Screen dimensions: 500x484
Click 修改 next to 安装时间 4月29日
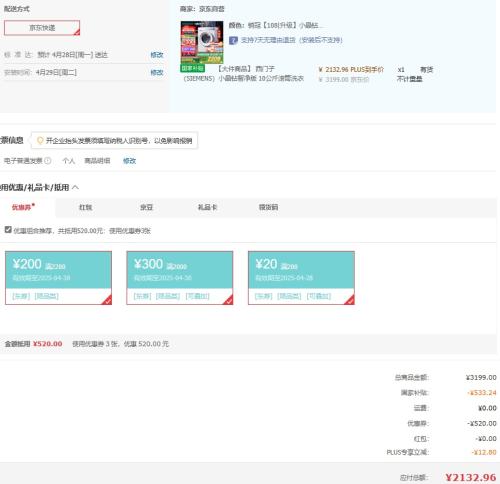pos(157,72)
